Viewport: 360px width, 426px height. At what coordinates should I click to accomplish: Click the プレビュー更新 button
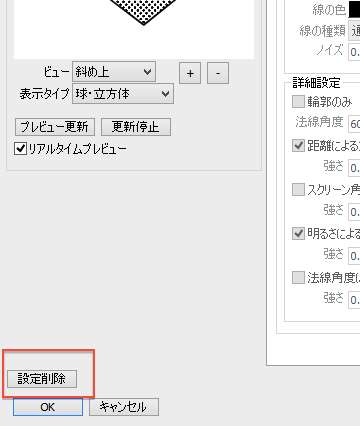55,127
